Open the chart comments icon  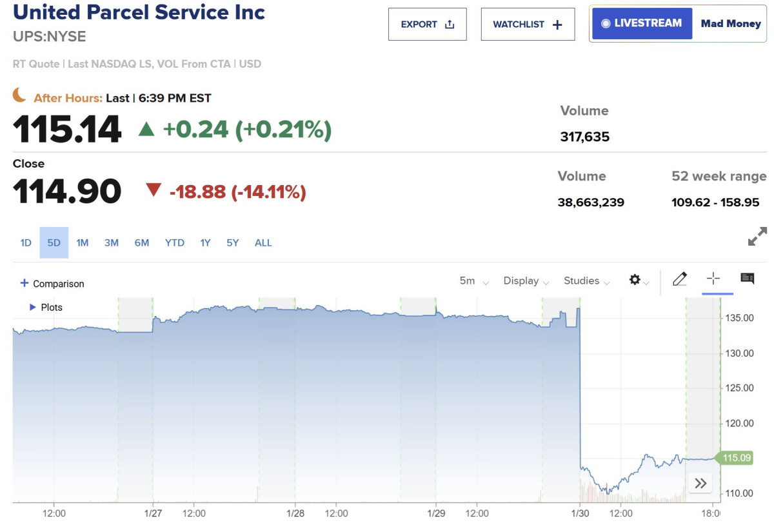748,279
